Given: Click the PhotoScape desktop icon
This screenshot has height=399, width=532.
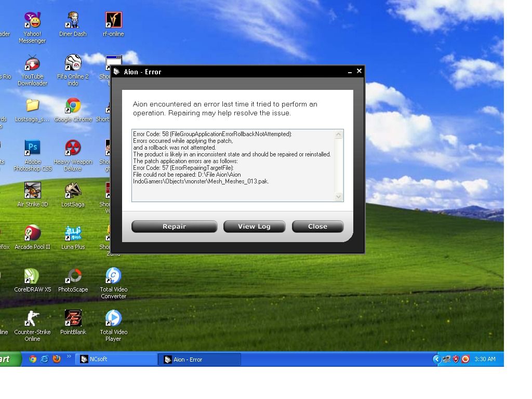Looking at the screenshot, I should pyautogui.click(x=73, y=280).
